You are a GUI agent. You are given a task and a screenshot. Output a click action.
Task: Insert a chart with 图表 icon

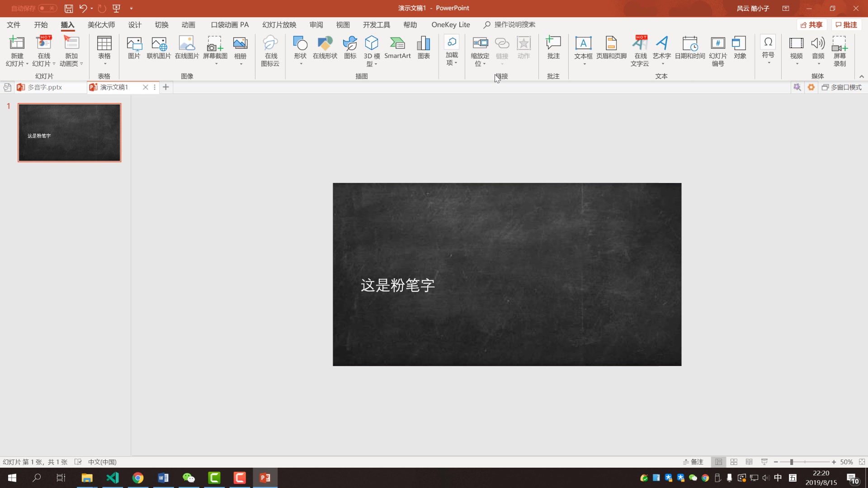pos(423,50)
